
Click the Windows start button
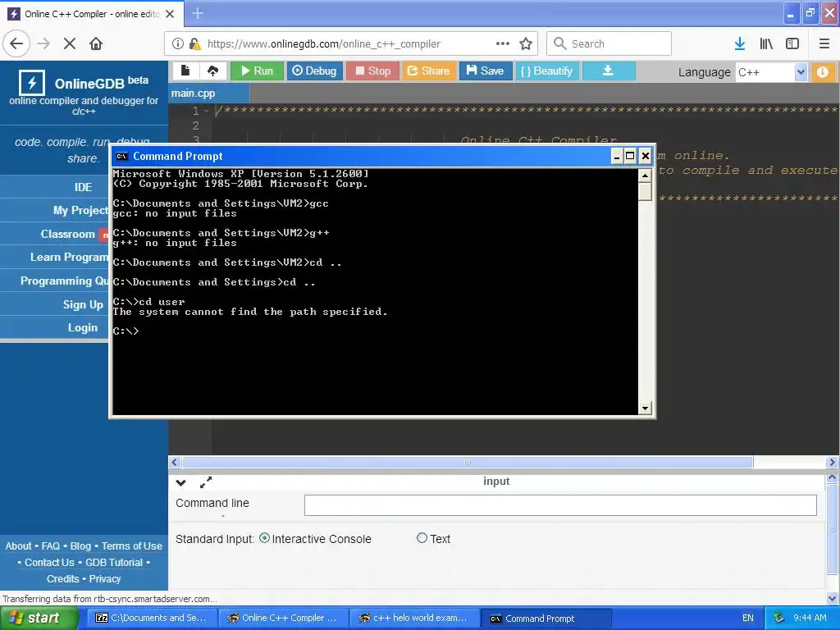[x=38, y=619]
